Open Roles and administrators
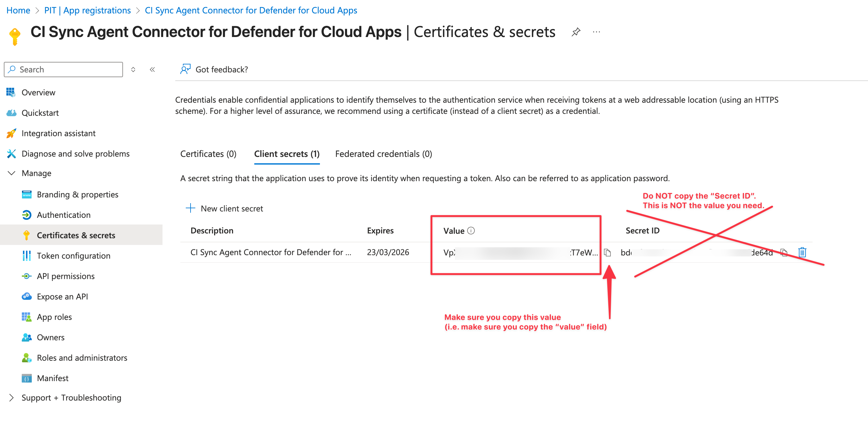Screen dimensions: 868x435 click(81, 358)
